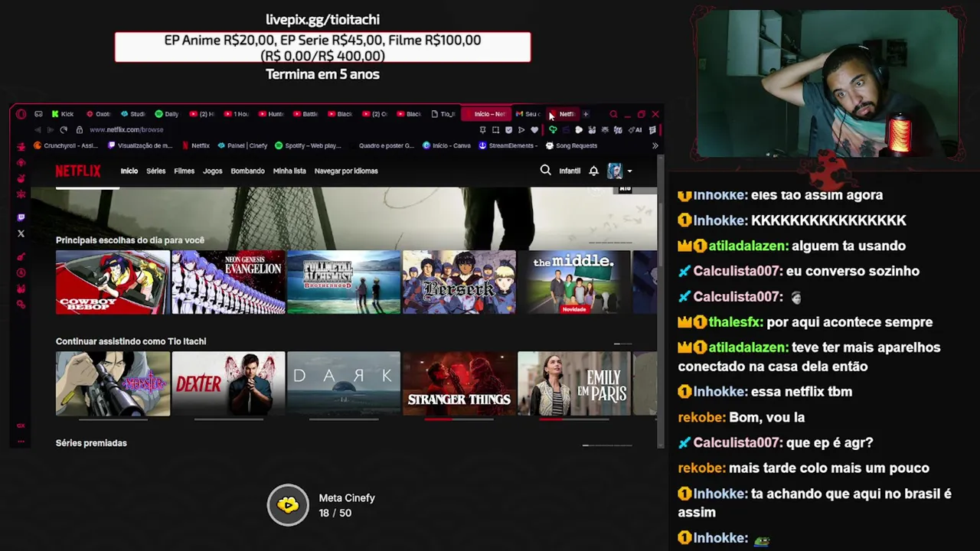Go back with the browser back arrow
This screenshot has width=980, height=551.
[38, 130]
